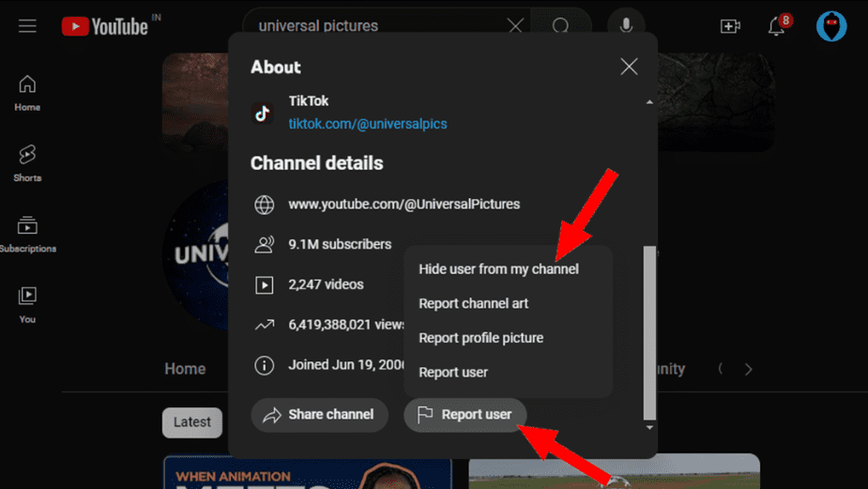Click the dialog scrollbar up arrow

pos(649,102)
